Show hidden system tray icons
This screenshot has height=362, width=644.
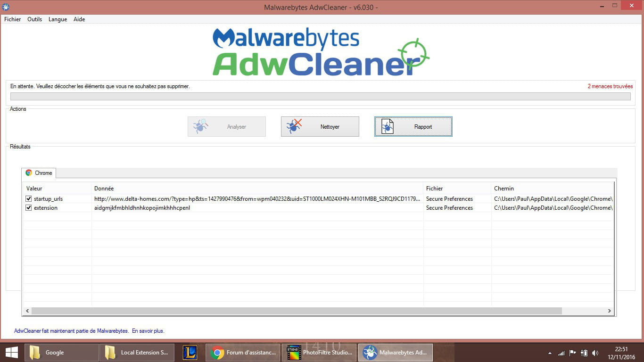(x=550, y=353)
